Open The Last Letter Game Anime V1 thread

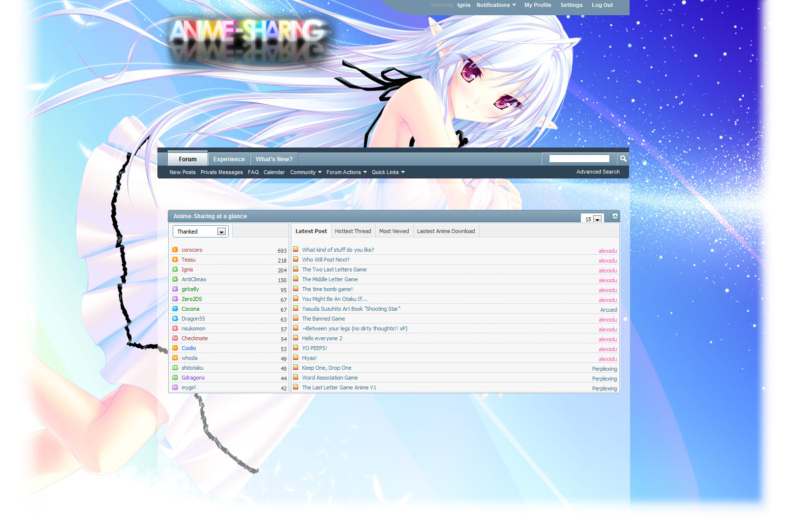(339, 387)
